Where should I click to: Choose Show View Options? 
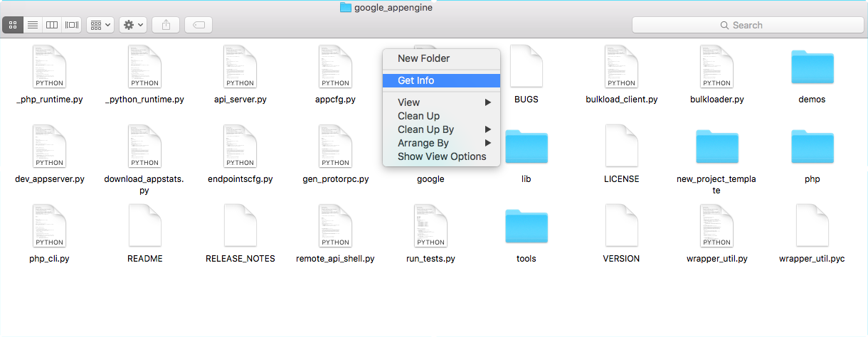click(441, 156)
